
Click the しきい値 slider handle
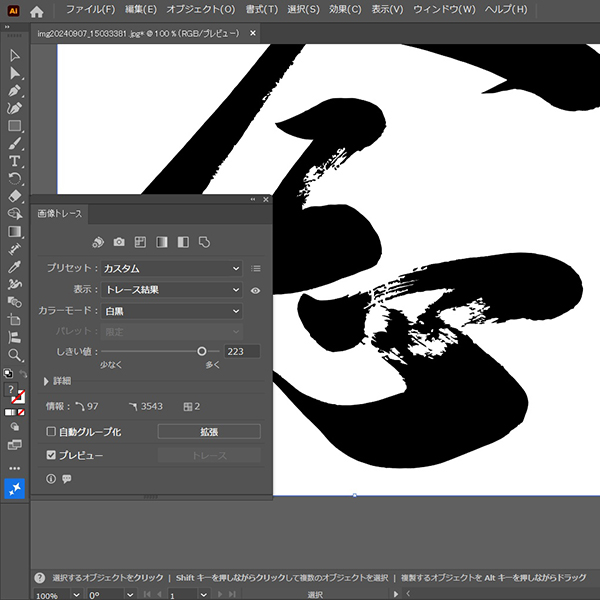click(x=202, y=351)
